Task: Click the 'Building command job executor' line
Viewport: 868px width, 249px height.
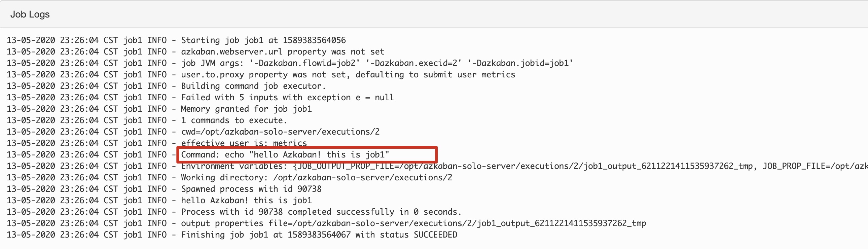Action: tap(166, 86)
